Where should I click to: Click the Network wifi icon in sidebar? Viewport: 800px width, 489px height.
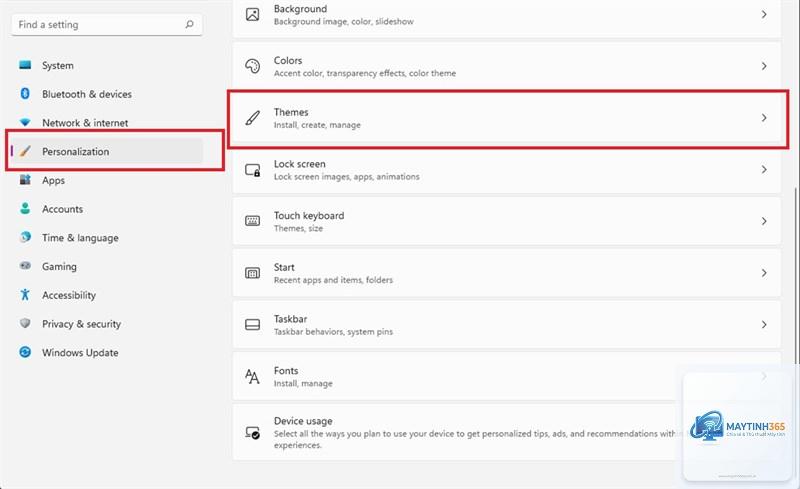[25, 122]
